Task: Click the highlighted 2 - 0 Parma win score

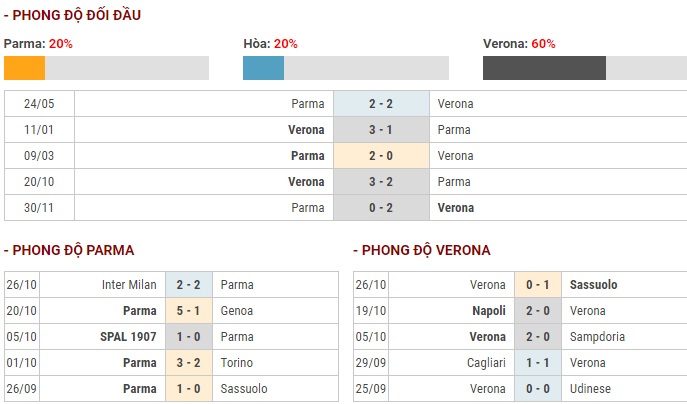Action: point(381,156)
